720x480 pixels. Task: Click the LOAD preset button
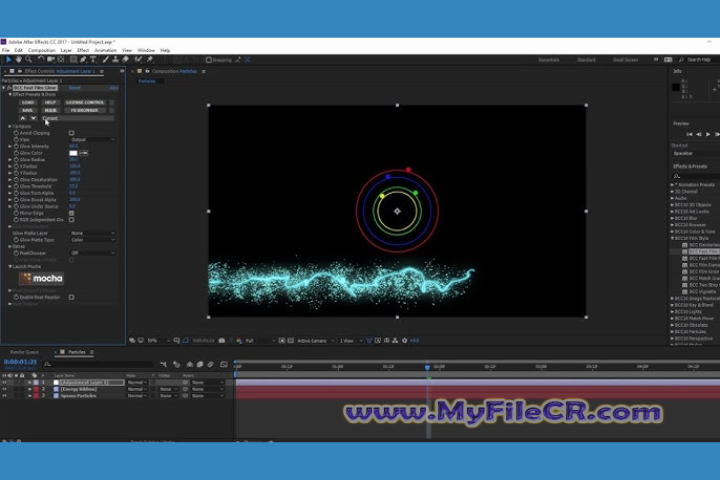point(28,102)
